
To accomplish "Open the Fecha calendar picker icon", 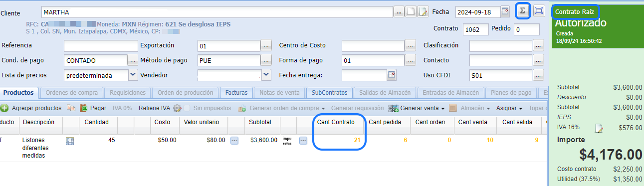I will (x=505, y=11).
